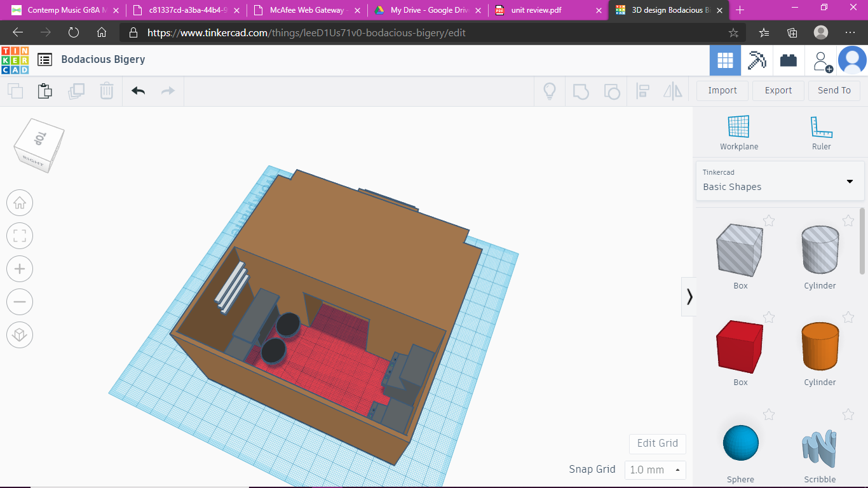Select the red Box shape
Screen dimensions: 868x488
[740, 347]
